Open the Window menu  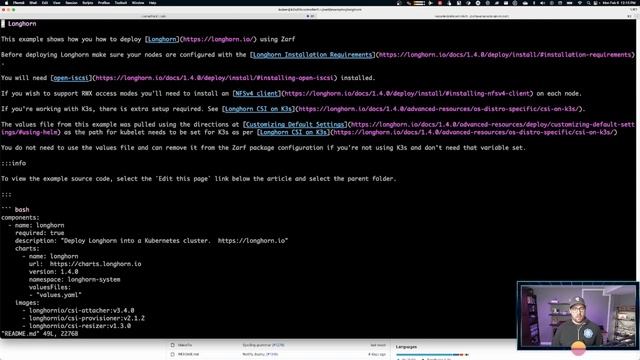coord(138,2)
